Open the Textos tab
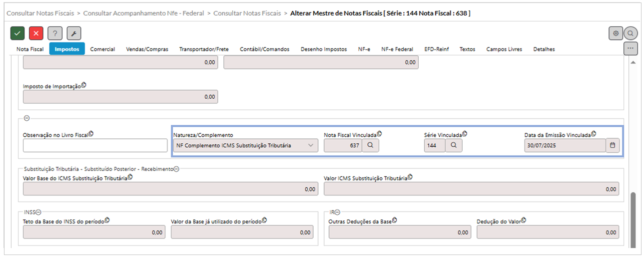644x258 pixels. [467, 49]
